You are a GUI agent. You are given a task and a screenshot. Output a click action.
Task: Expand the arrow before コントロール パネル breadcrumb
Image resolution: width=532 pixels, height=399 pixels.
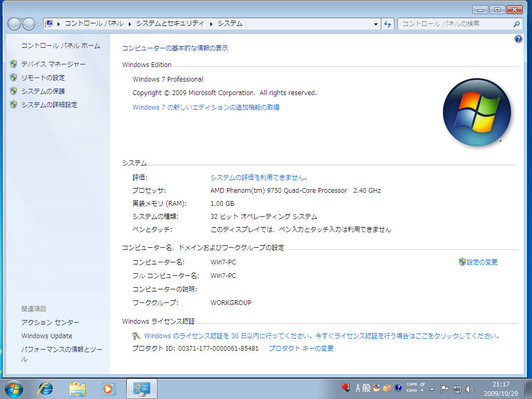[x=59, y=24]
